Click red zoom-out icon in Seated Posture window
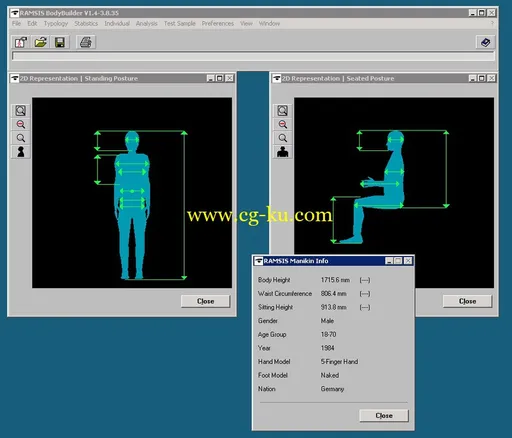The height and width of the screenshot is (438, 512). pos(283,124)
